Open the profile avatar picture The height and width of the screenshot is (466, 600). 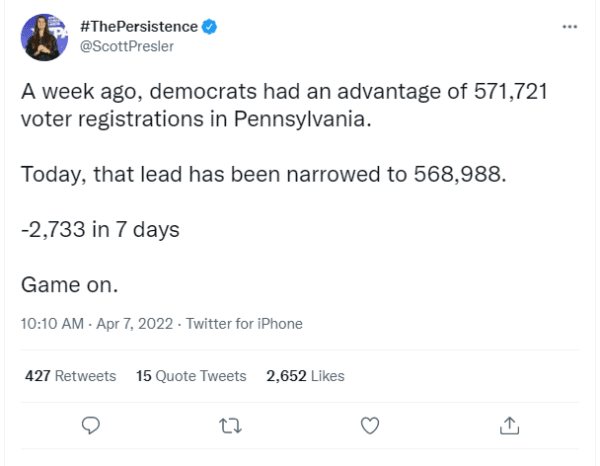click(44, 37)
